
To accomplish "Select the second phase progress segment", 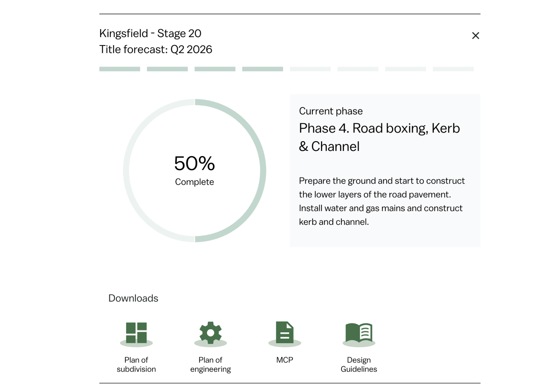I will click(167, 69).
